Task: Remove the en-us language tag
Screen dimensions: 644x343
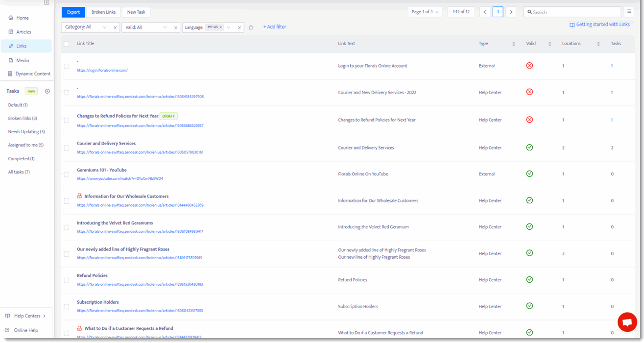Action: point(220,27)
